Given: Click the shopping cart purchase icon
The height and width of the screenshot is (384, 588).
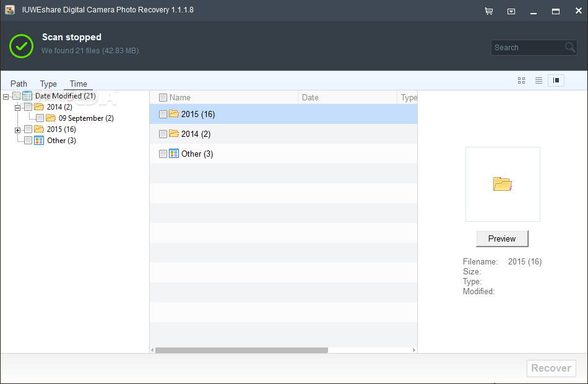Looking at the screenshot, I should 488,11.
